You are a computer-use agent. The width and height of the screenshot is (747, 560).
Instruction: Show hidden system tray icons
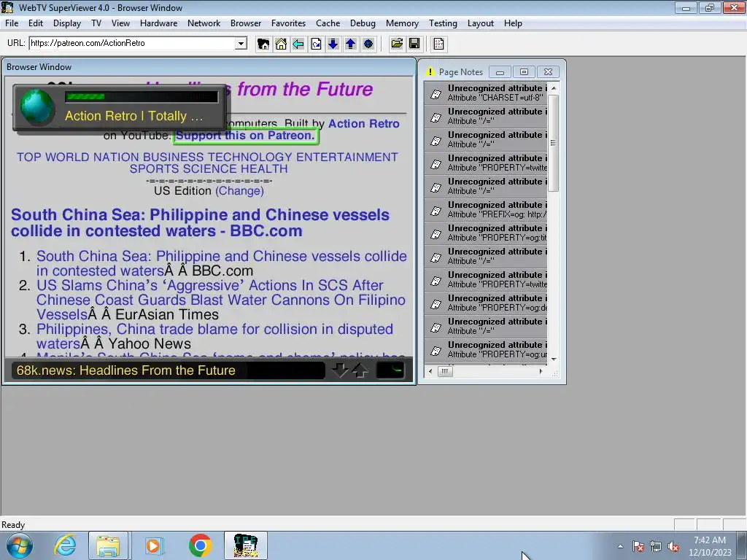click(620, 547)
